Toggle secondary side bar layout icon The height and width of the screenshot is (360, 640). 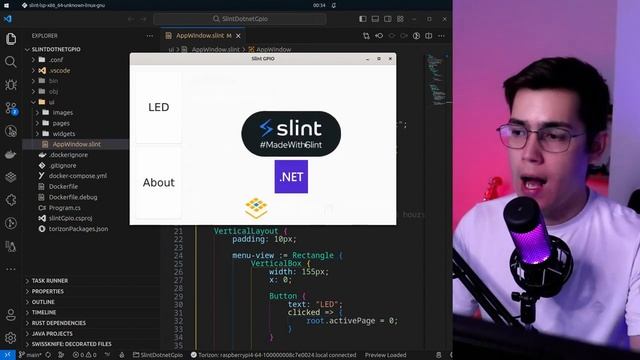[x=388, y=19]
